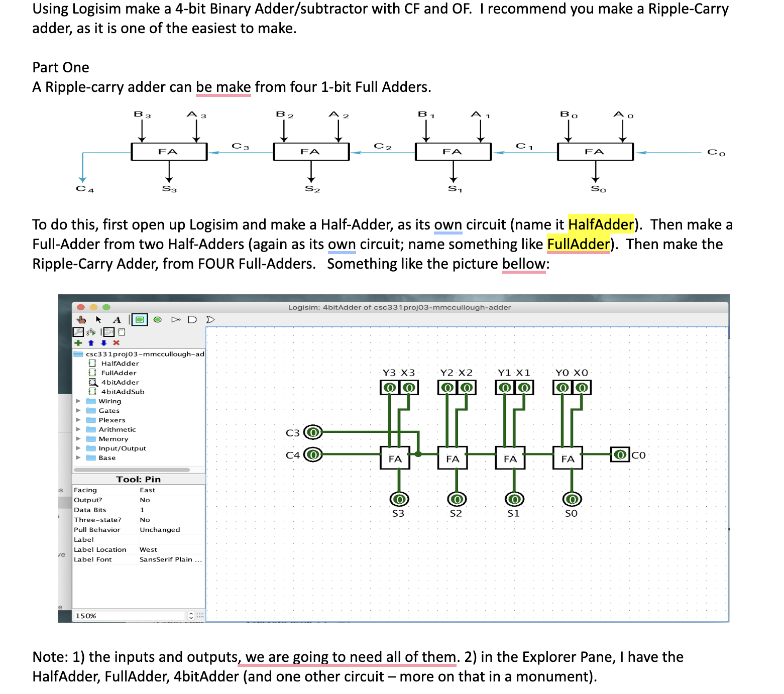The width and height of the screenshot is (784, 694).
Task: Select the AND gate tool
Action: point(193,319)
